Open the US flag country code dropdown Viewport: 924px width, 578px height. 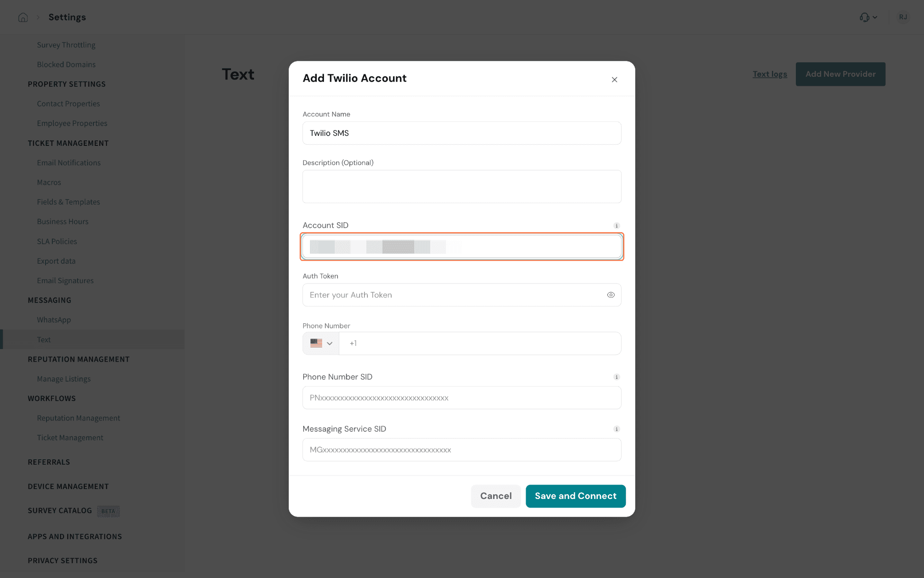click(321, 343)
